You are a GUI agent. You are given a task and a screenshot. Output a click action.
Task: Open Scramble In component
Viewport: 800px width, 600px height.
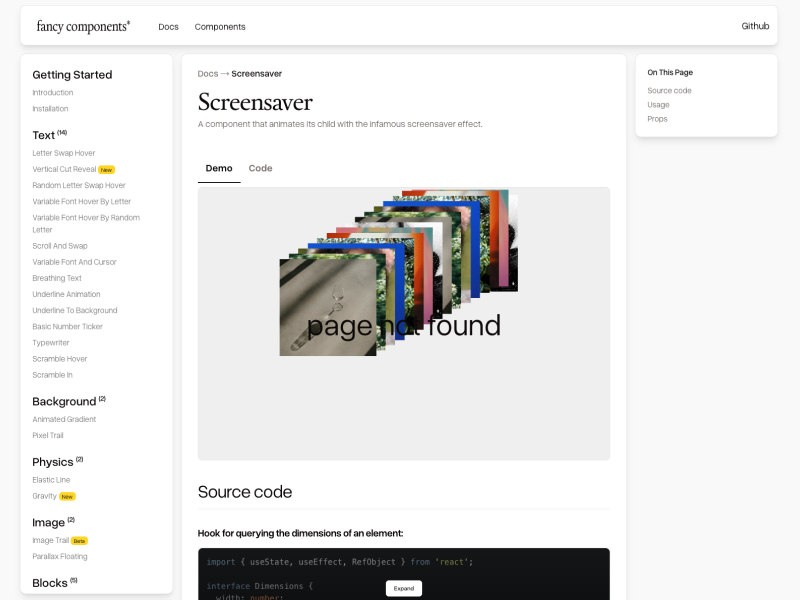point(53,375)
